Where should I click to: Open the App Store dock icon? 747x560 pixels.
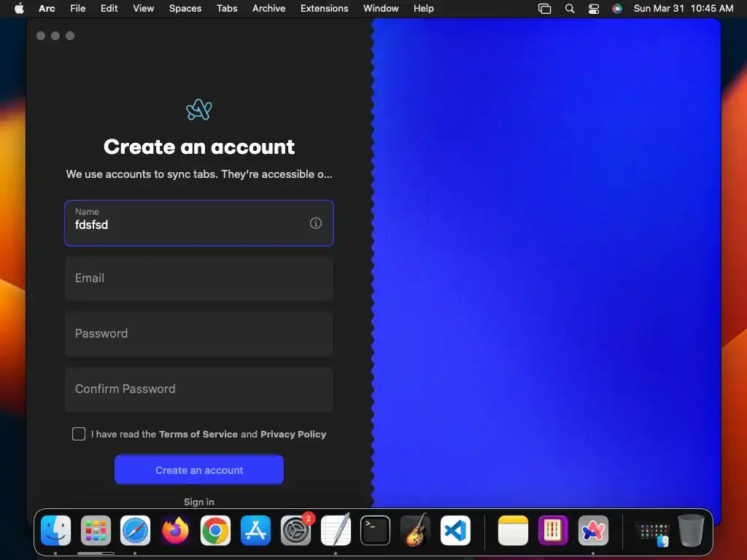tap(255, 531)
